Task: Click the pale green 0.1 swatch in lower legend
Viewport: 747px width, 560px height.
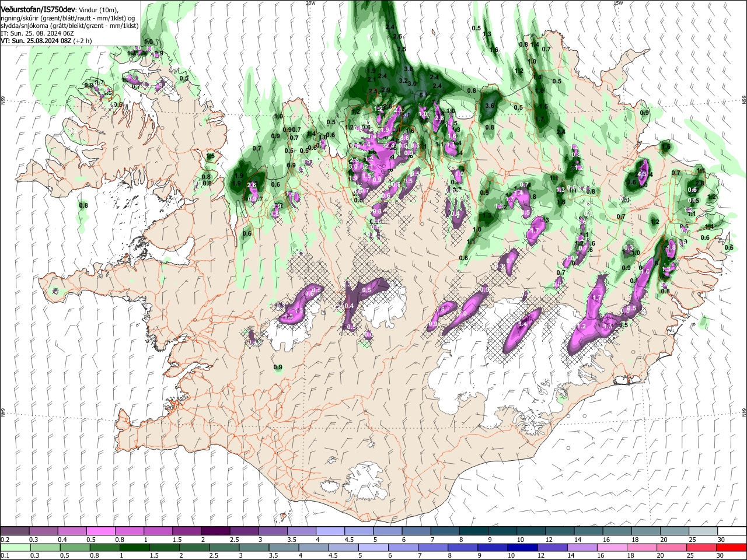Action: click(15, 547)
